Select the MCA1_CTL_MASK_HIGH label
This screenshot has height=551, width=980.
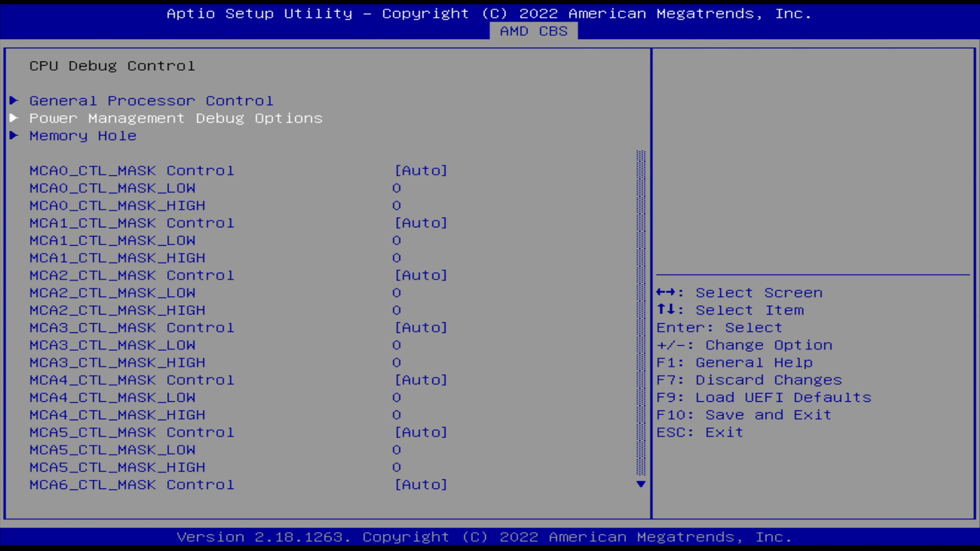[118, 258]
